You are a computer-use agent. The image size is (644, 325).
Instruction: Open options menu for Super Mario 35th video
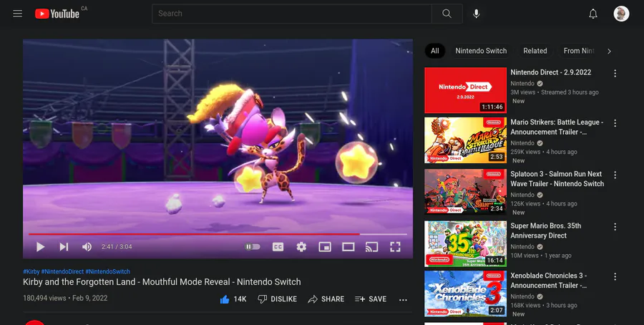615,227
